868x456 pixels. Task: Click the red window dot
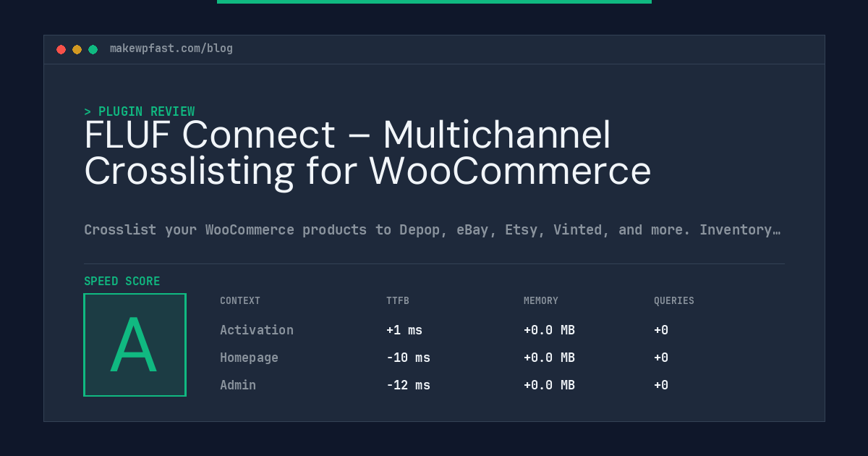point(61,49)
